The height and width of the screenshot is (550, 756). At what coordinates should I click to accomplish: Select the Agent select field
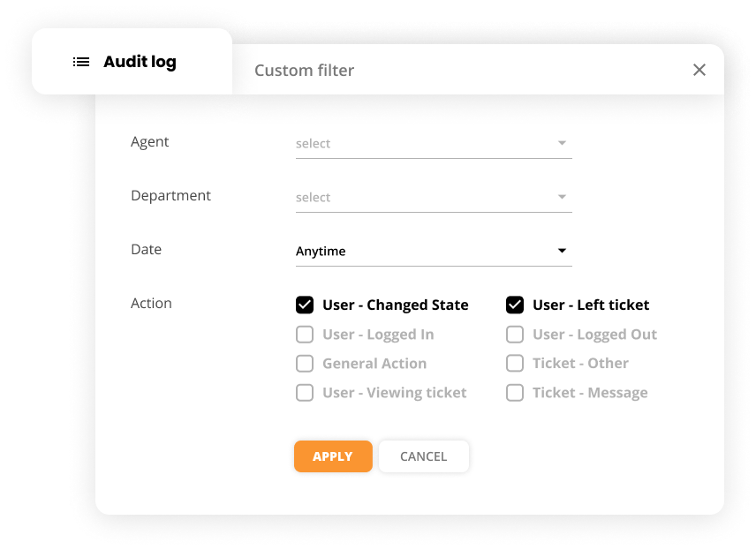pyautogui.click(x=397, y=143)
